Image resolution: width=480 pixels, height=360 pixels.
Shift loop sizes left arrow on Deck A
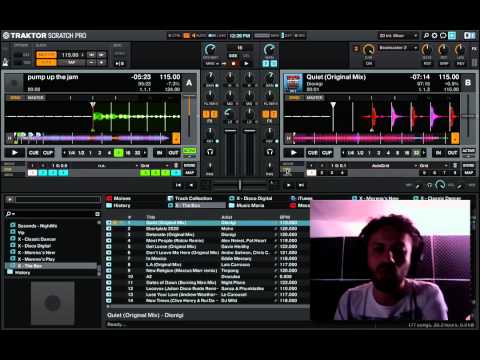pos(64,153)
